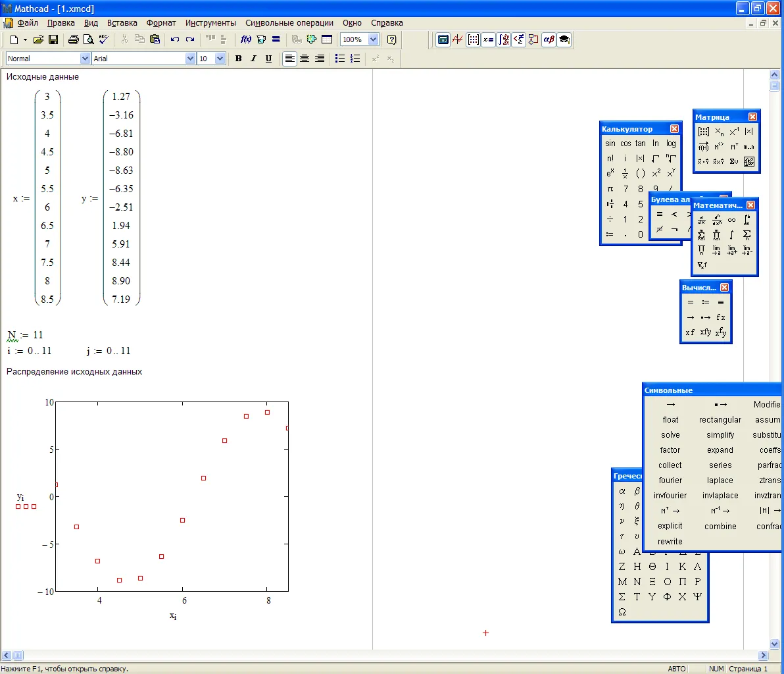Expand the Normal style dropdown
Viewport: 784px width, 674px height.
85,59
